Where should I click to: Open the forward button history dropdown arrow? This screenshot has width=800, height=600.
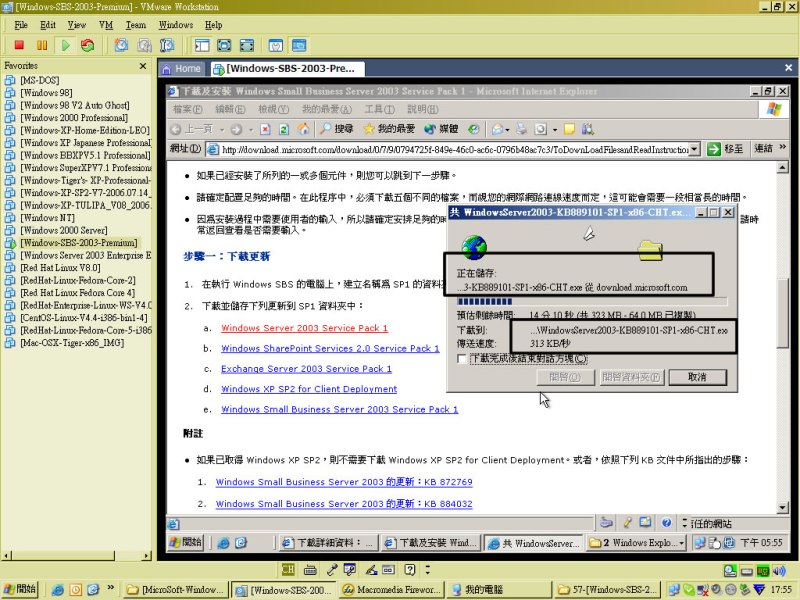click(x=251, y=130)
